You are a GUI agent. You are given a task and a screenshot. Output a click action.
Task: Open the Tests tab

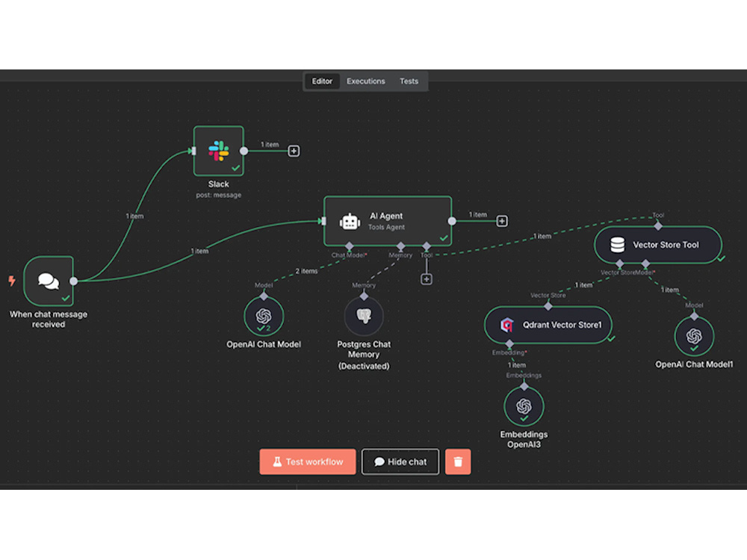(409, 81)
